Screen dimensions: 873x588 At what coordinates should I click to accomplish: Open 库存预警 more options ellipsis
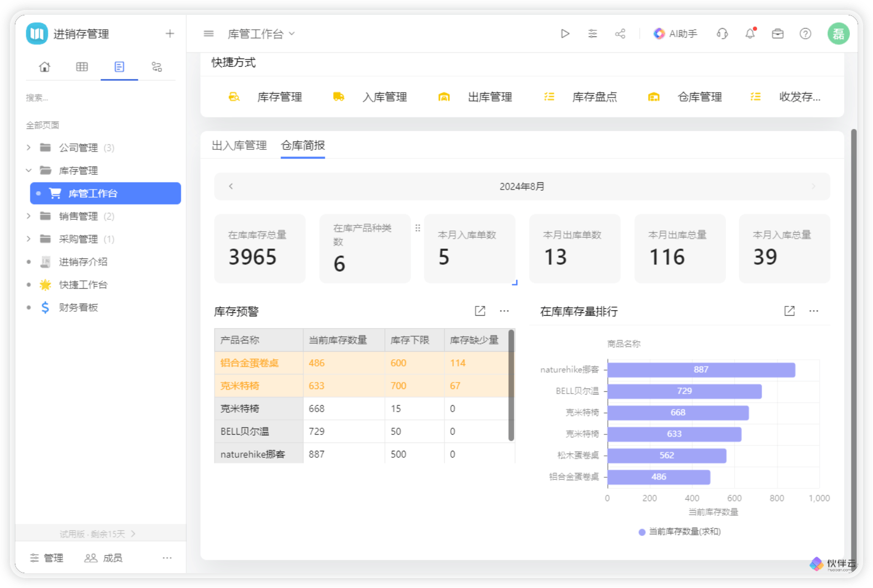pyautogui.click(x=504, y=311)
